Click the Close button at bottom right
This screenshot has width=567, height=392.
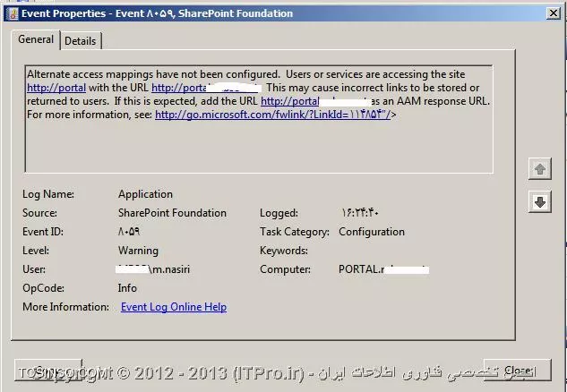(518, 370)
